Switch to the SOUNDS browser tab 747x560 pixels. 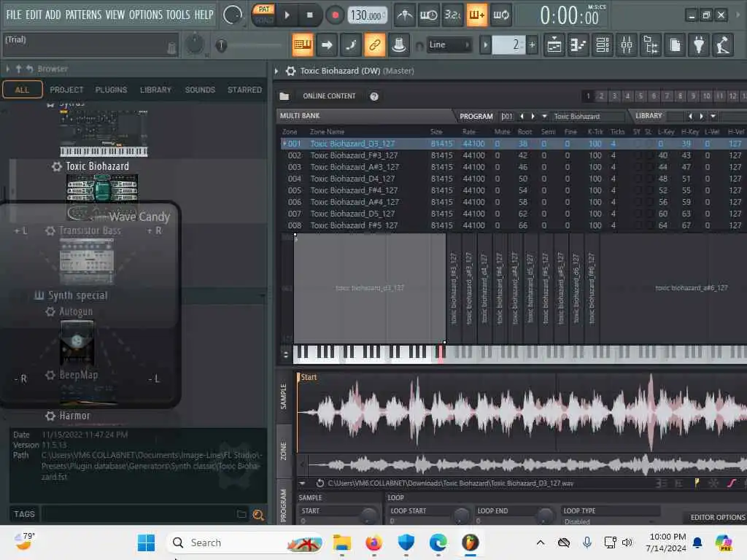(x=200, y=90)
